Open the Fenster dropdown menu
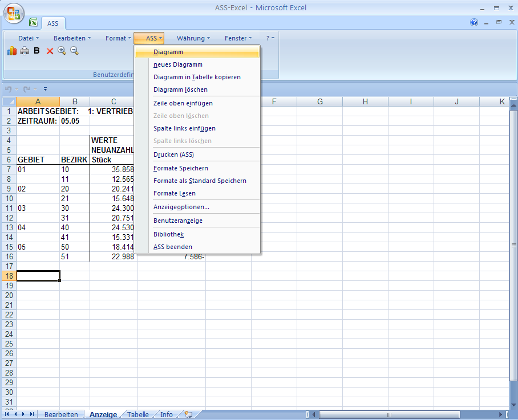Viewport: 518px width, 420px height. point(238,38)
